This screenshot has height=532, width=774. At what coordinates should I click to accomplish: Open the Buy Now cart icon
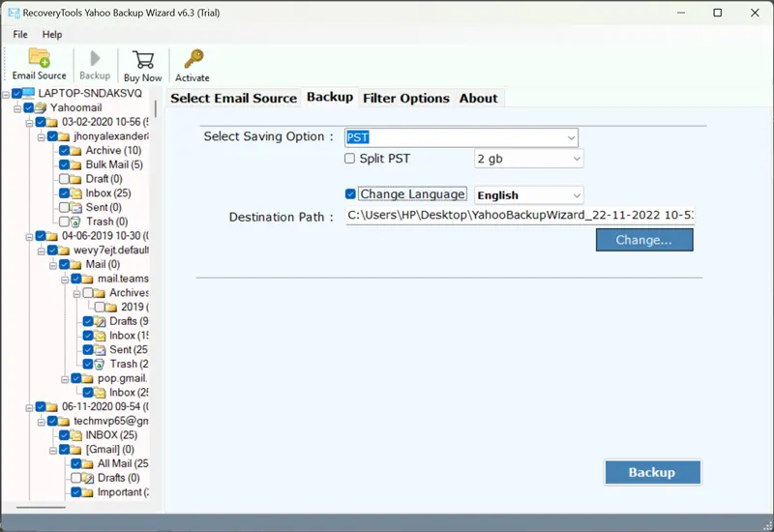pos(143,59)
